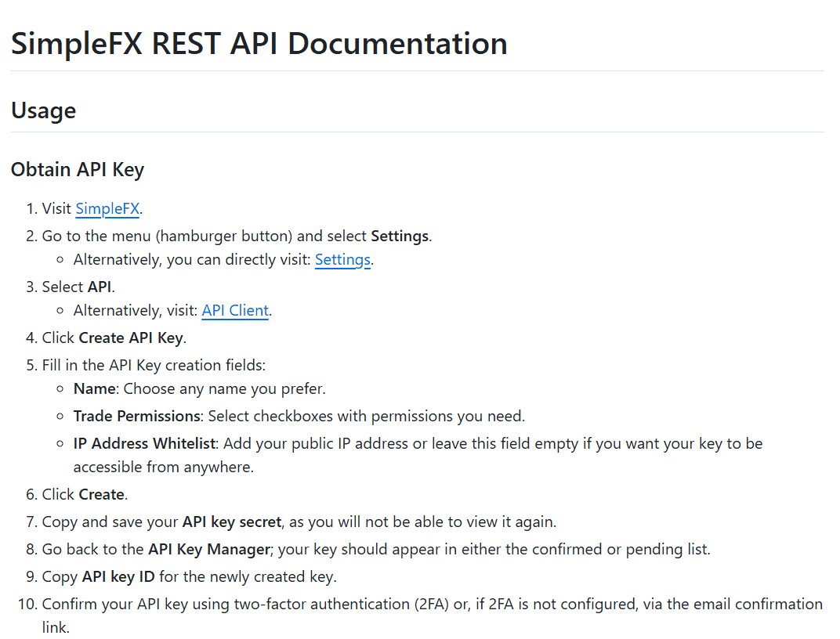Click "Fill in the API Key creation fields" text
This screenshot has width=840, height=639.
tap(154, 365)
